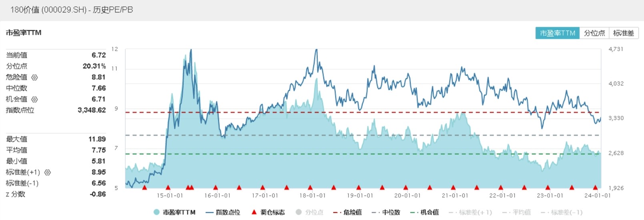This screenshot has height=220, width=644.
Task: Open the gear settings beside 机会值
Action: click(34, 100)
